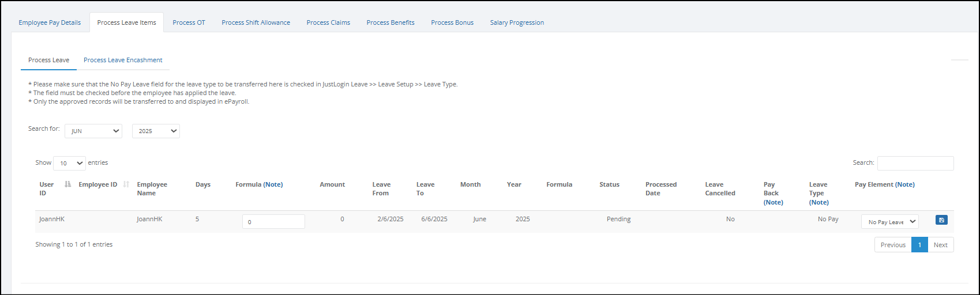Focus the Formula input box for JoannHK

pyautogui.click(x=273, y=222)
